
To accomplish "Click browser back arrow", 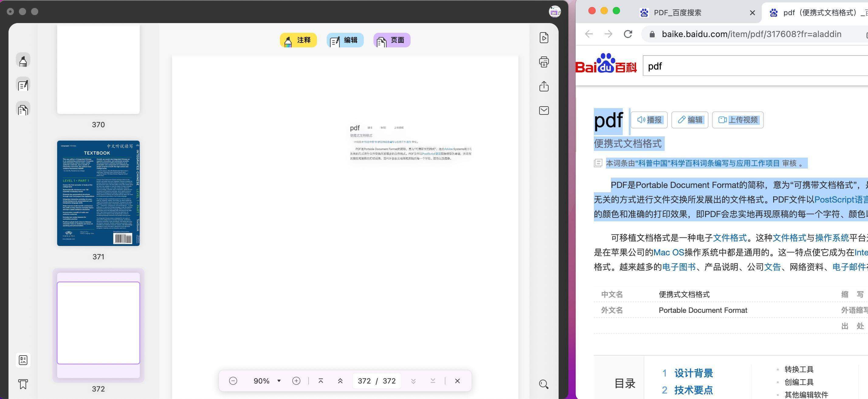I will coord(589,34).
